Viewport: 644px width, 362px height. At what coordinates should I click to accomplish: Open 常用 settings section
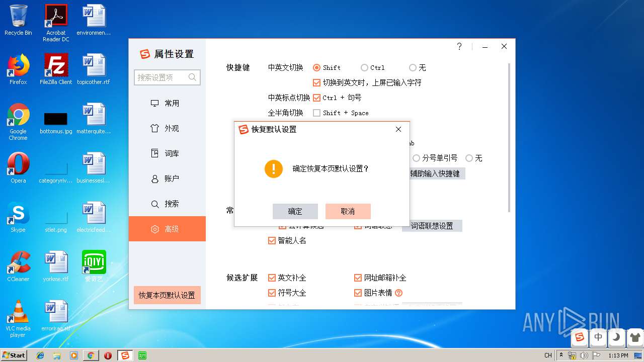point(167,103)
